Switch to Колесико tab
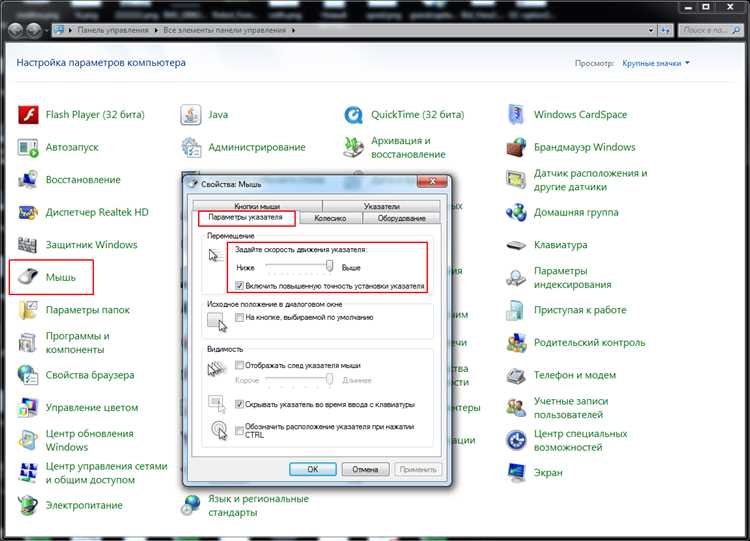This screenshot has width=750, height=541. 330,218
